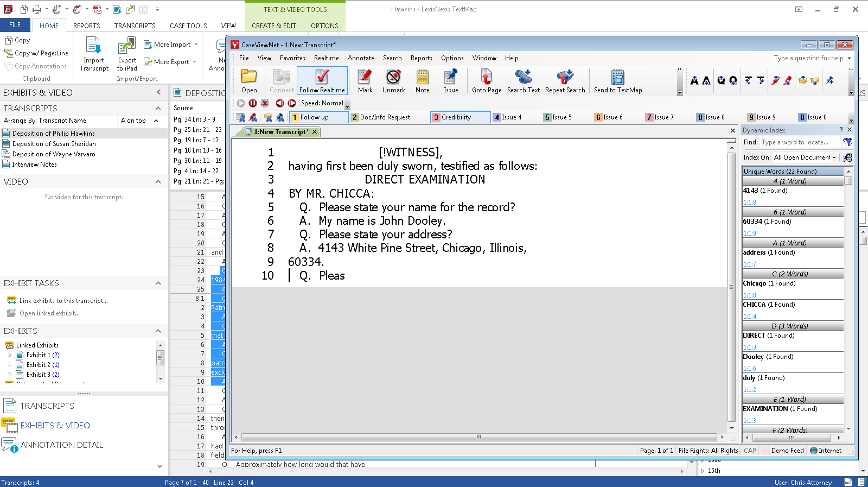Image resolution: width=868 pixels, height=487 pixels.
Task: Open the CaseViewNet Favorites menu
Action: (x=292, y=58)
